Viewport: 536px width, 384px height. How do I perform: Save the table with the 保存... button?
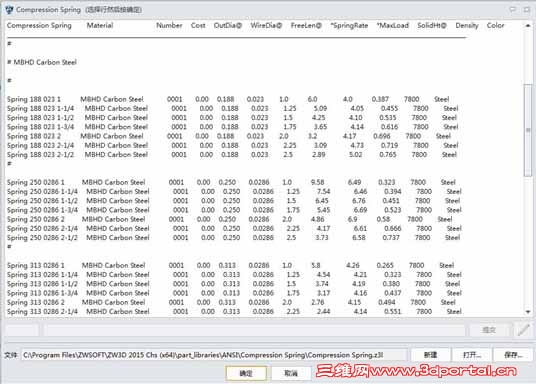point(513,355)
